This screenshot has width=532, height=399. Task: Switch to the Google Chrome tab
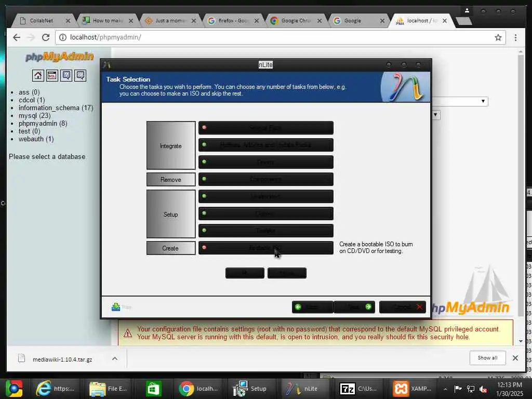(x=296, y=21)
